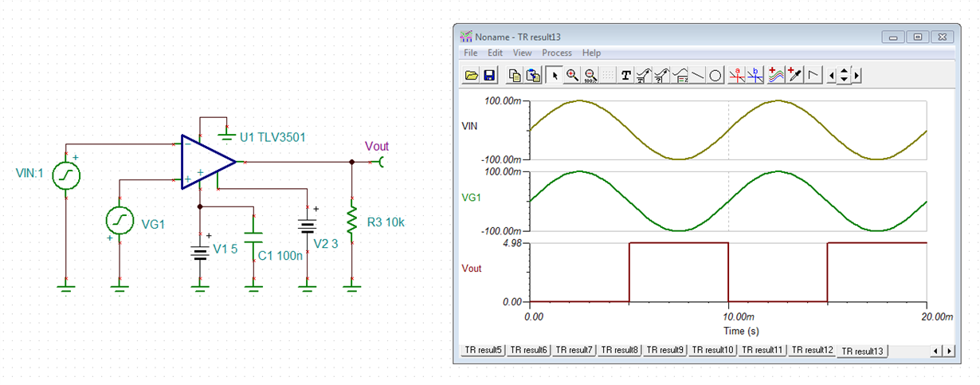Viewport: 980px width, 385px height.
Task: Activate cursor b on the graph
Action: coord(755,76)
